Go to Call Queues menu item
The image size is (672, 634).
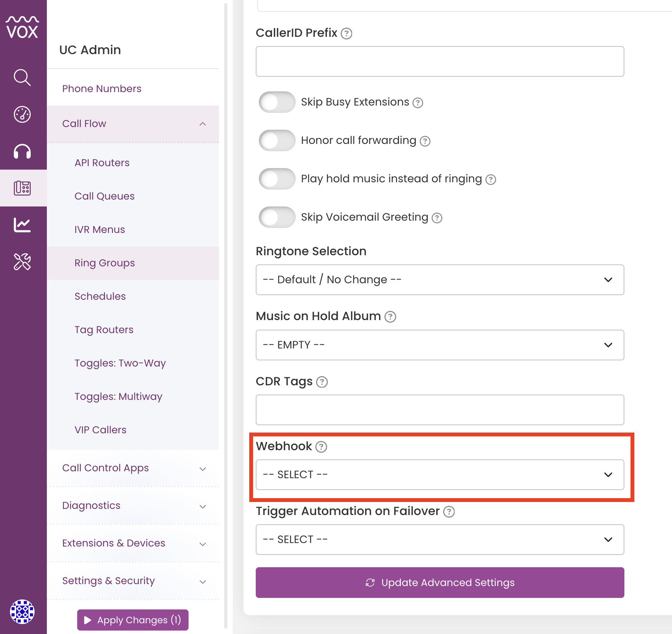pyautogui.click(x=104, y=196)
